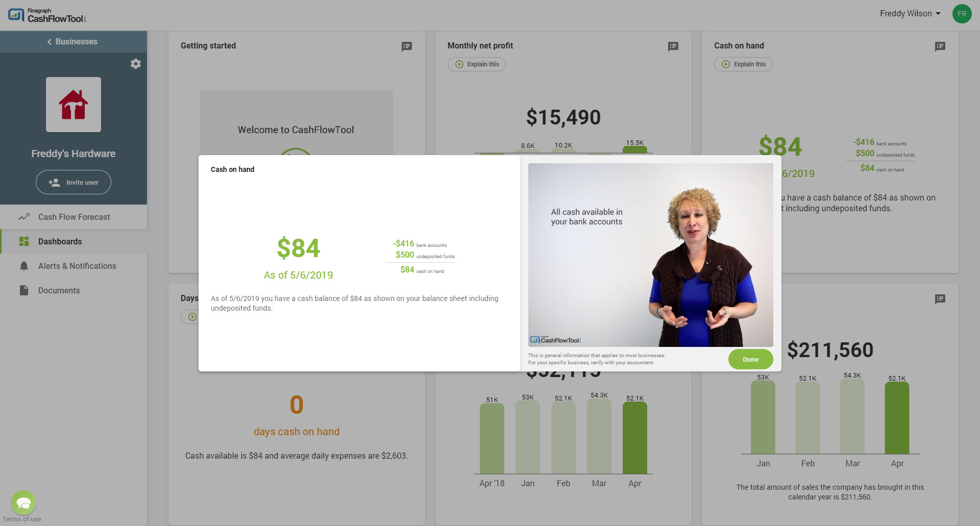Click the back chevron next to Businesses
The height and width of the screenshot is (526, 980).
pos(50,42)
